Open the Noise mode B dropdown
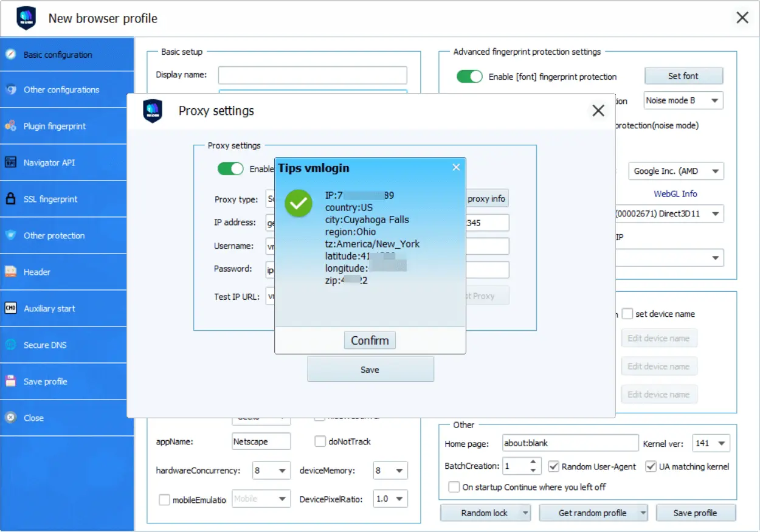This screenshot has width=760, height=532. (x=683, y=100)
